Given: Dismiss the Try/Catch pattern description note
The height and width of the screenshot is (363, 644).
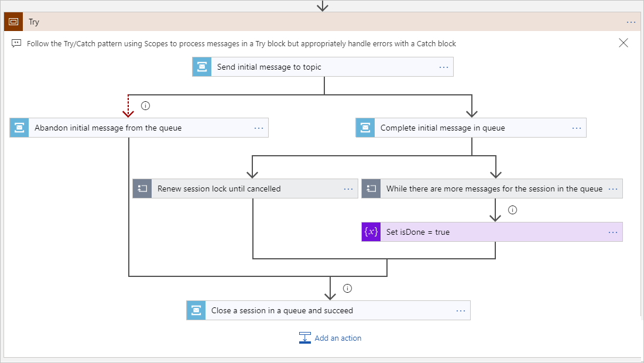Looking at the screenshot, I should point(623,43).
